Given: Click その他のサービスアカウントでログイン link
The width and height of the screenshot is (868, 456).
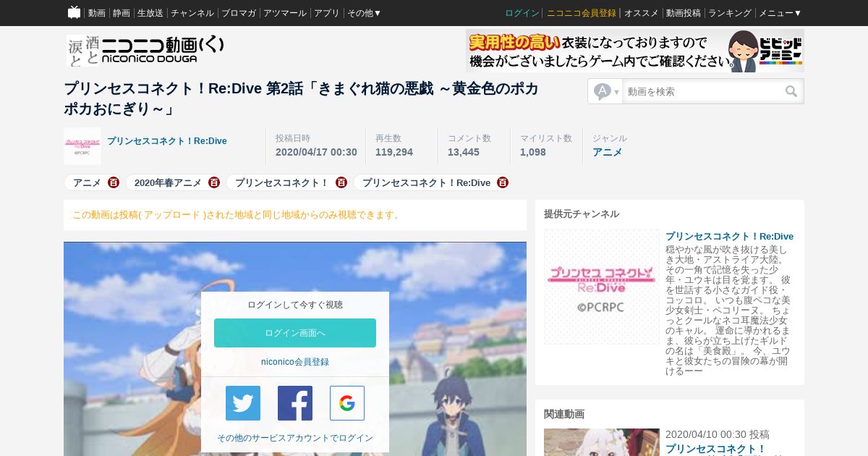Looking at the screenshot, I should coord(295,438).
